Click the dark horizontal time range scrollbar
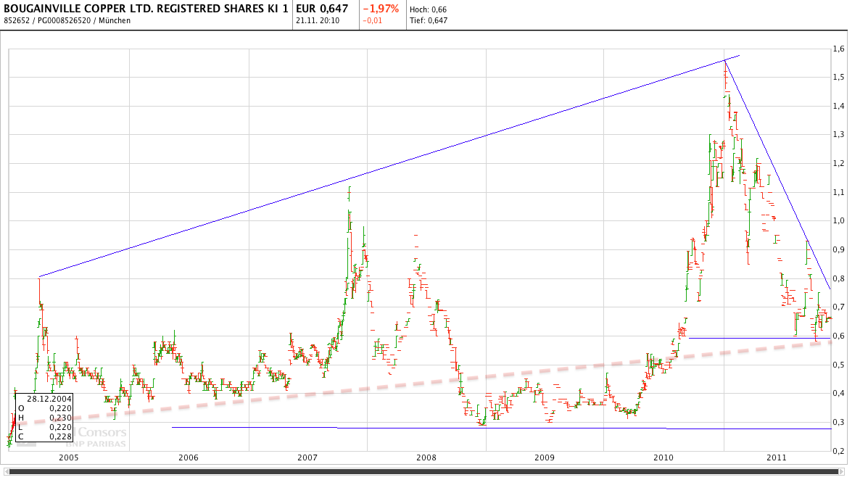The width and height of the screenshot is (868, 501). click(x=424, y=472)
